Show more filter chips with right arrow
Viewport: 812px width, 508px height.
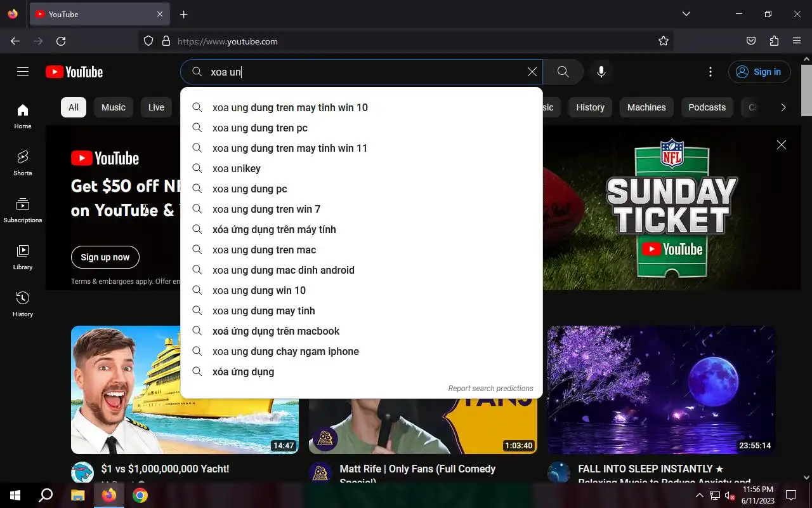pyautogui.click(x=783, y=107)
